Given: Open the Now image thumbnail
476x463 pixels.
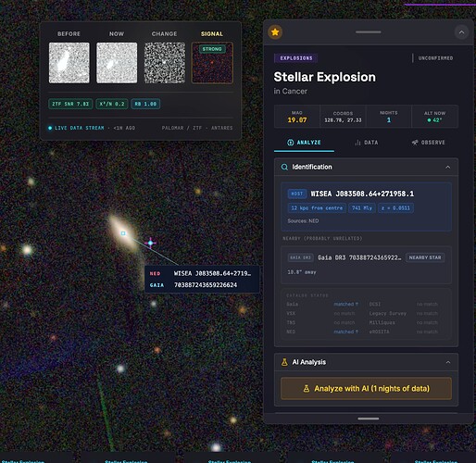Looking at the screenshot, I should coord(117,63).
